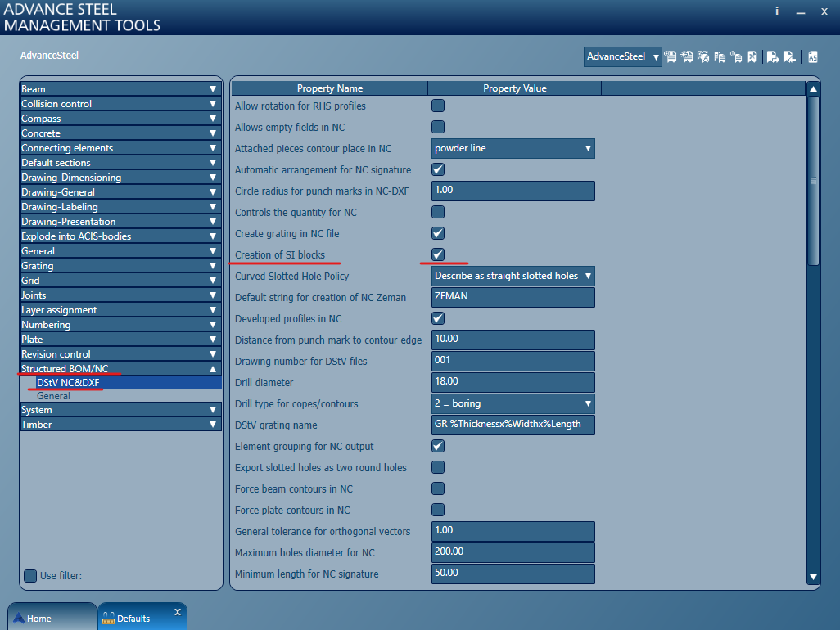Click the new document icon with star burst

pyautogui.click(x=686, y=56)
